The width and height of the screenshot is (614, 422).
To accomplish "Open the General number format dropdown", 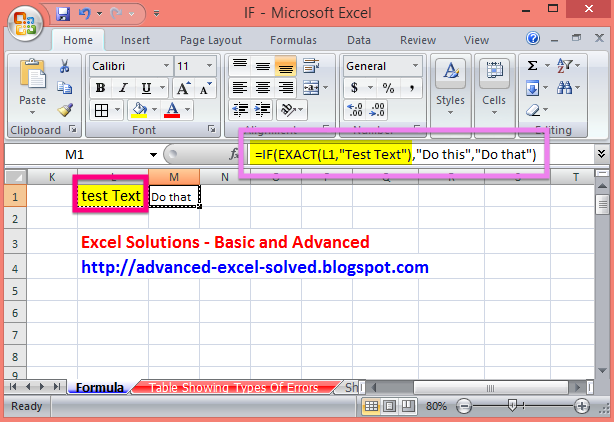I will 415,66.
